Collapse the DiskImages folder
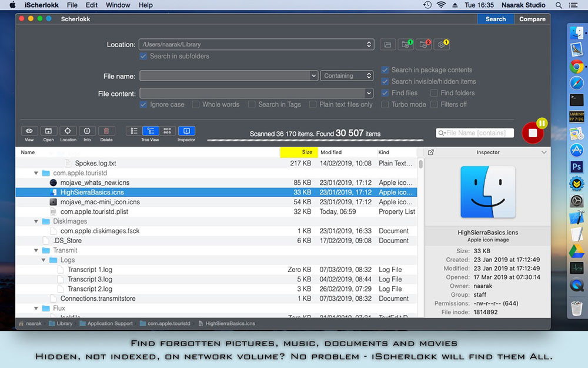The width and height of the screenshot is (588, 368). click(36, 221)
